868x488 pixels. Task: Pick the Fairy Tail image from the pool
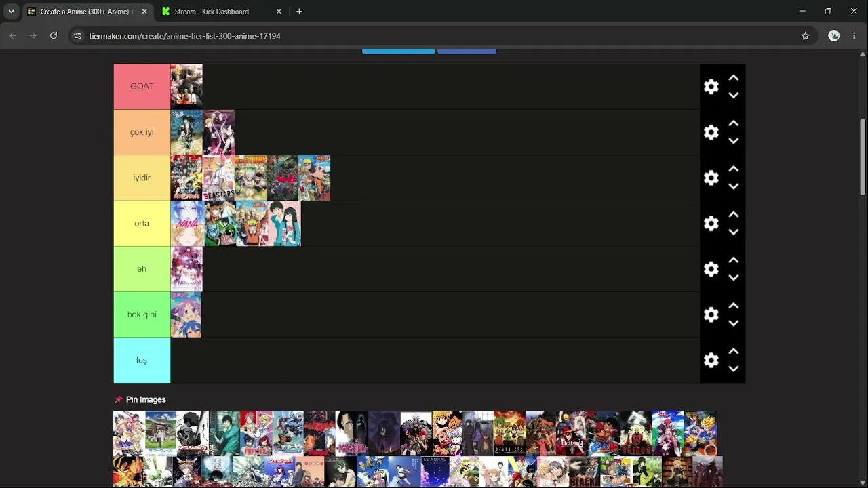[256, 434]
